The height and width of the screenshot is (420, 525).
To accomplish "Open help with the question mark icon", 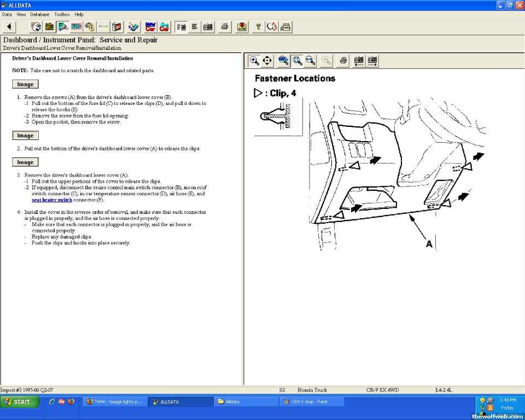I will click(x=258, y=26).
